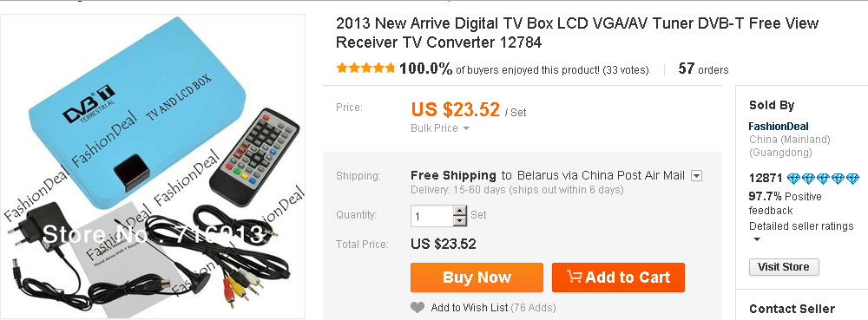Click the shopping cart icon in Add to Cart
868x320 pixels.
(574, 277)
